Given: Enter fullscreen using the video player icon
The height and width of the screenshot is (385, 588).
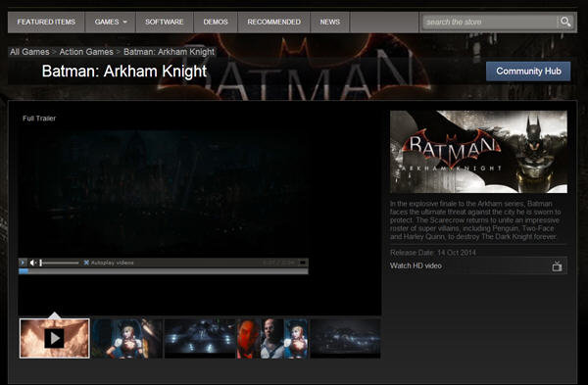Looking at the screenshot, I should pyautogui.click(x=302, y=263).
